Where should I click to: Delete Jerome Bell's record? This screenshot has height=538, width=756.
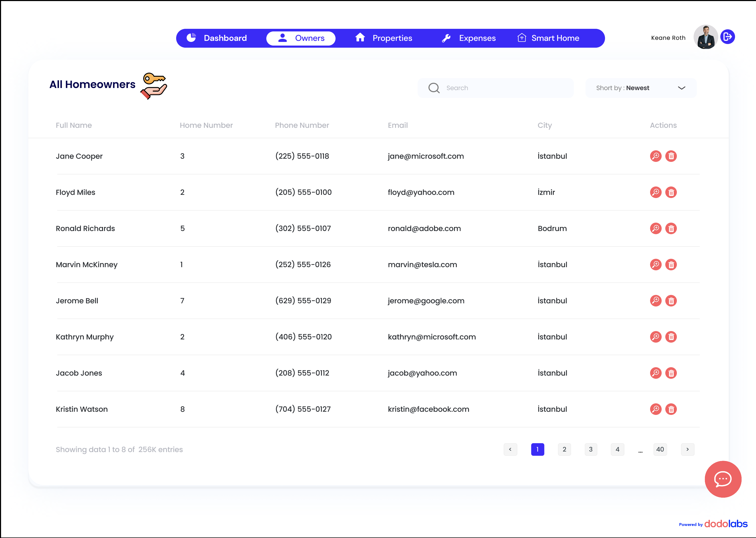click(671, 300)
